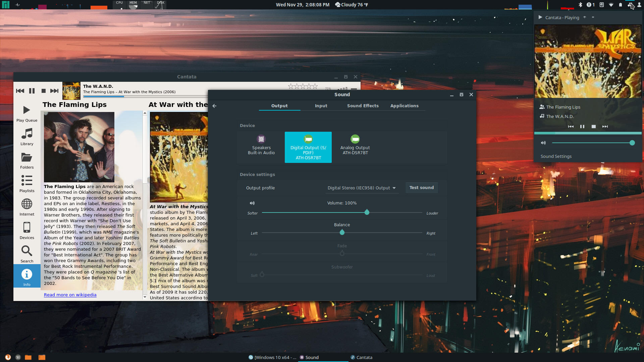
Task: Switch to the Applications tab
Action: click(x=405, y=106)
